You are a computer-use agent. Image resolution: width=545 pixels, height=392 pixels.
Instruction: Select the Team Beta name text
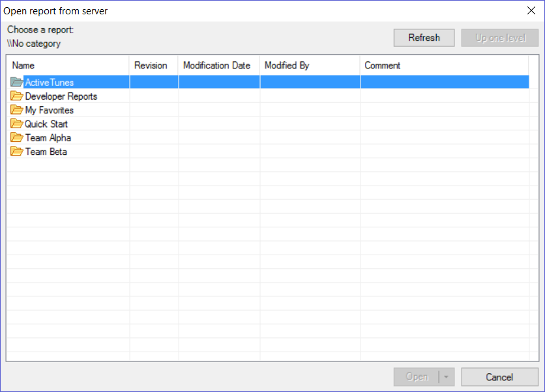tap(46, 152)
